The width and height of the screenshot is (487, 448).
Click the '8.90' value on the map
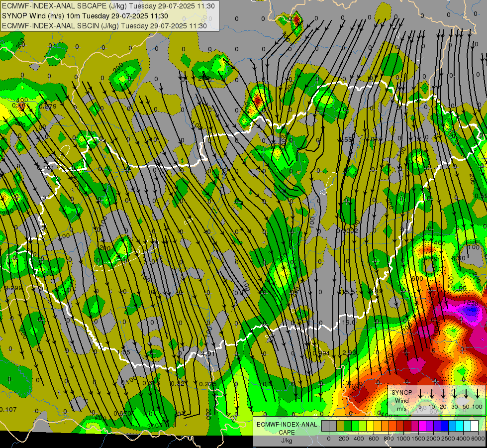pyautogui.click(x=459, y=258)
